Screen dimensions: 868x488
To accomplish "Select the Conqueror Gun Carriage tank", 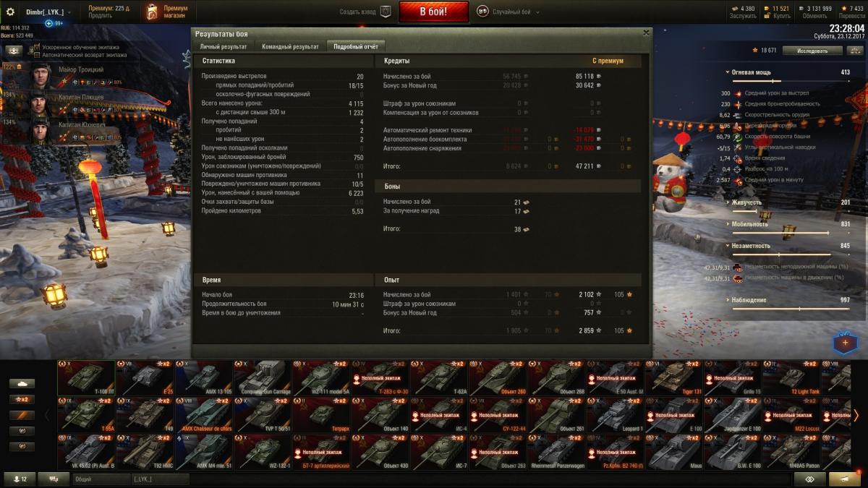I will point(262,378).
